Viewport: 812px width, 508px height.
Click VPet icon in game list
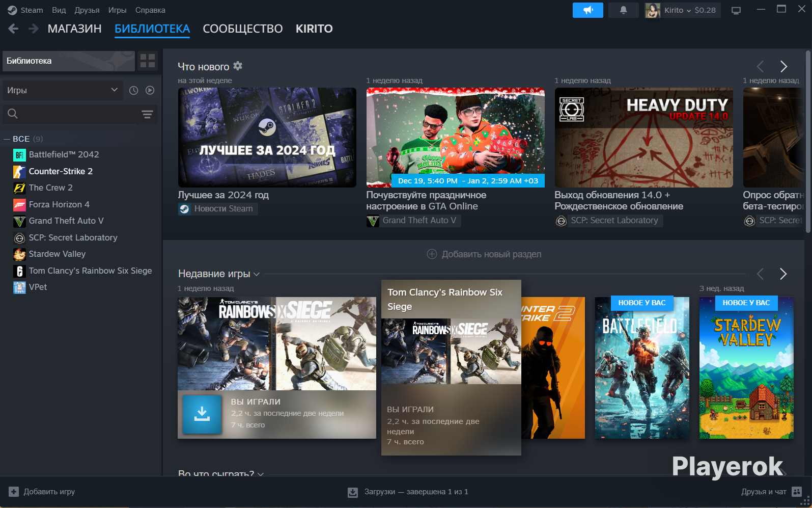click(19, 287)
